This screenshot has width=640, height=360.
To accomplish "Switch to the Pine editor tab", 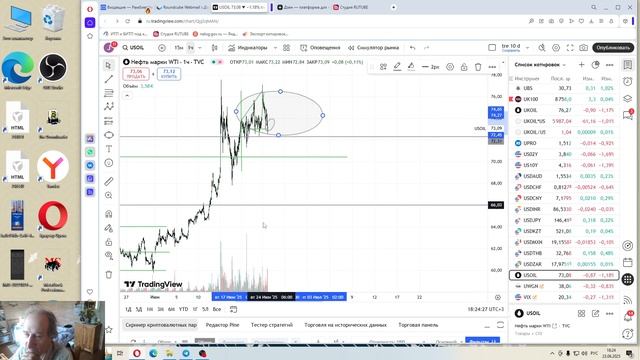I will 222,325.
